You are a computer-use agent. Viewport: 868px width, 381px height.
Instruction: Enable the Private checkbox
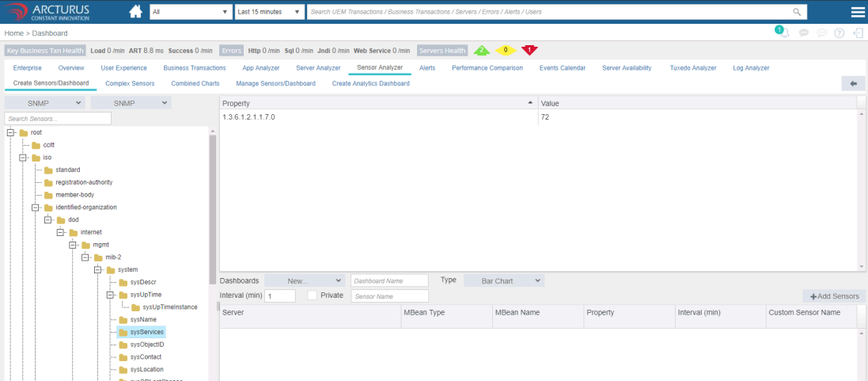click(x=312, y=295)
